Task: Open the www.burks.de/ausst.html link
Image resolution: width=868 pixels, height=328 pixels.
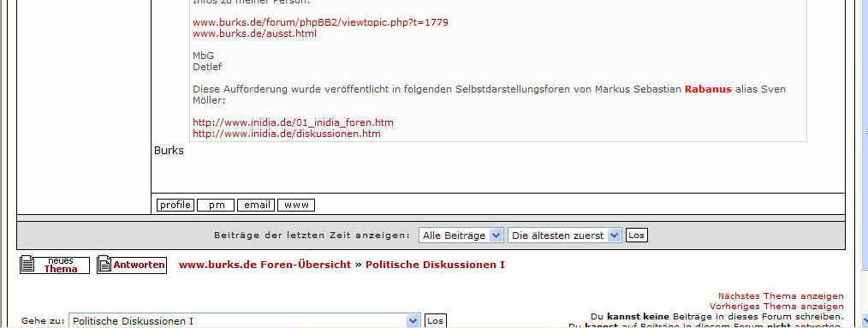Action: (254, 33)
